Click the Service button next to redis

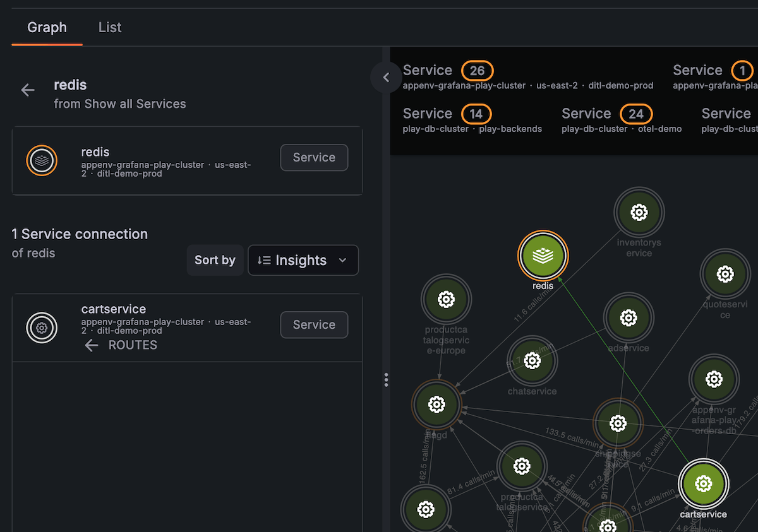click(x=314, y=157)
